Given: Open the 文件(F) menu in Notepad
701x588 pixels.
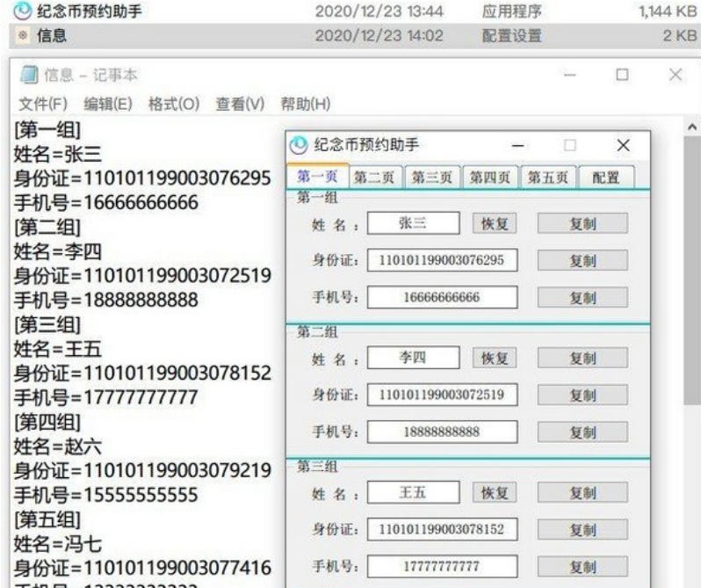Looking at the screenshot, I should click(44, 104).
